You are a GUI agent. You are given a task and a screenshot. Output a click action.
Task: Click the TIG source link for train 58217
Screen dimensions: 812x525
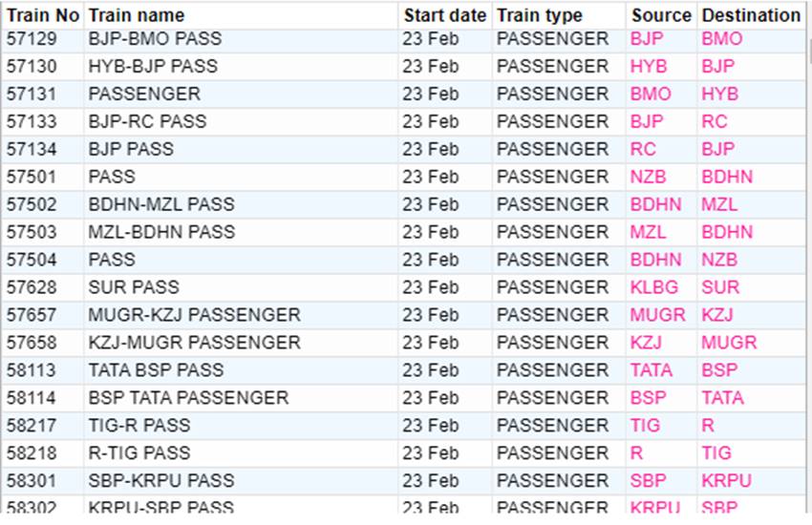pyautogui.click(x=645, y=425)
